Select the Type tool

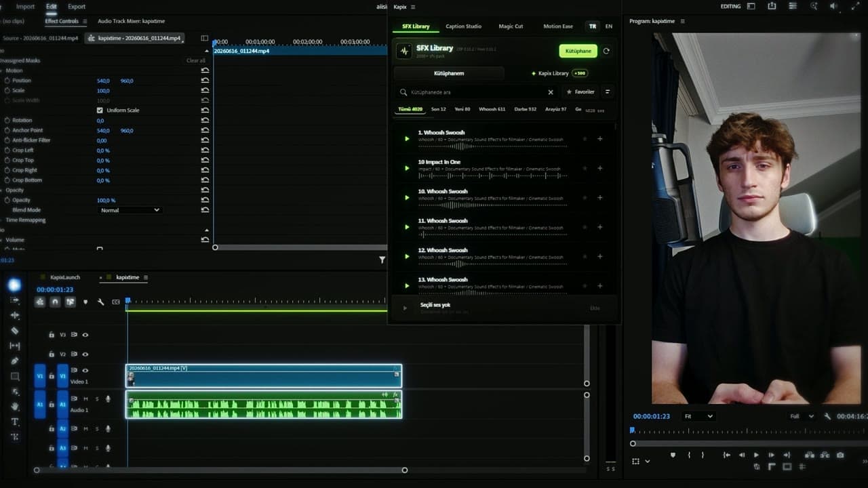pyautogui.click(x=15, y=422)
